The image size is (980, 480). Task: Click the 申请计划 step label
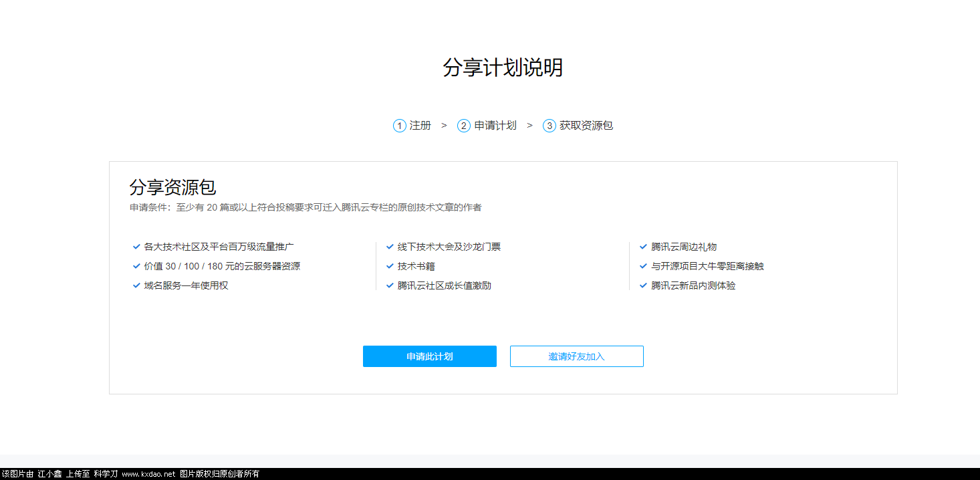pos(495,126)
